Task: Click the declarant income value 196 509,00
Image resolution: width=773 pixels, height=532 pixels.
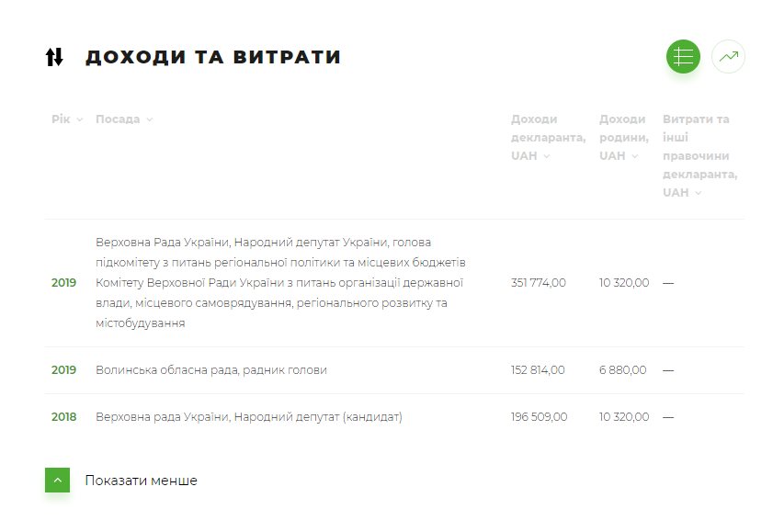Action: pos(539,417)
